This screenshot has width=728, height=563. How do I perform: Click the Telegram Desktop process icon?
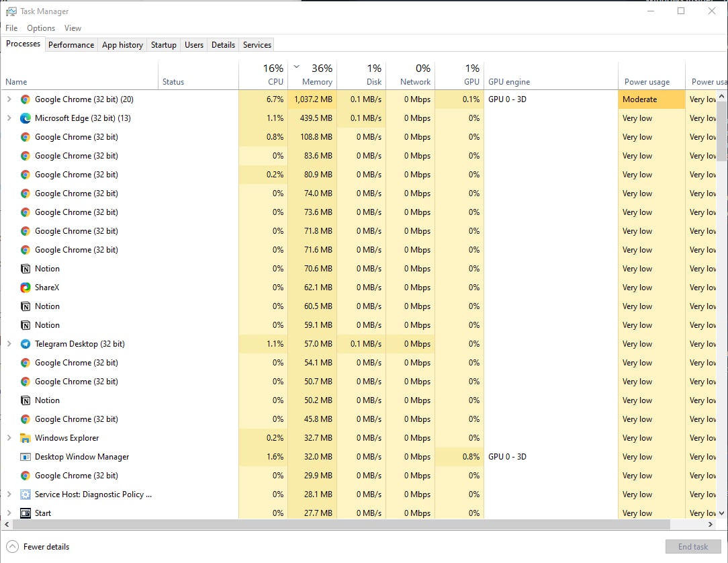26,344
